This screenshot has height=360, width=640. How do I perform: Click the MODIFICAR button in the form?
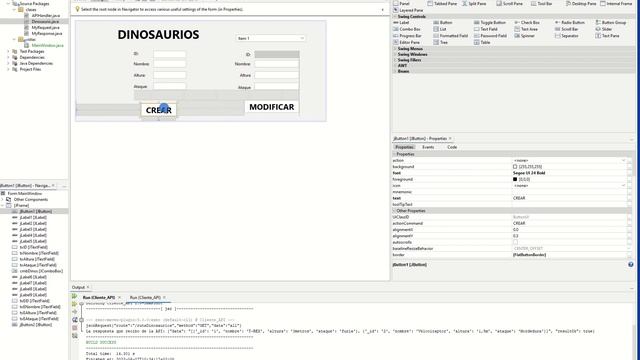coord(272,107)
